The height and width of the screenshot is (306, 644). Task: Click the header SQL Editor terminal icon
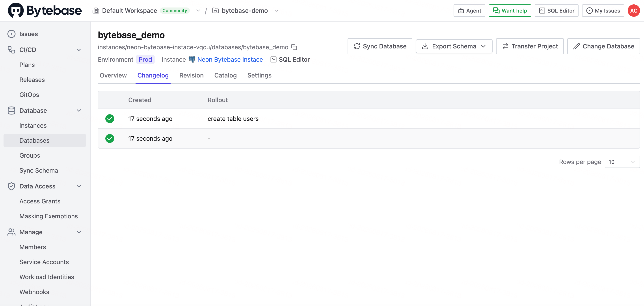(542, 11)
